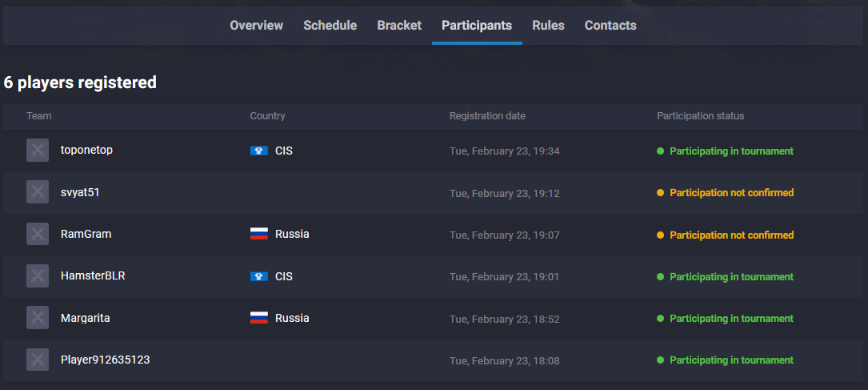Click toponetop's crossed-swords avatar icon
The height and width of the screenshot is (390, 868).
click(x=38, y=150)
